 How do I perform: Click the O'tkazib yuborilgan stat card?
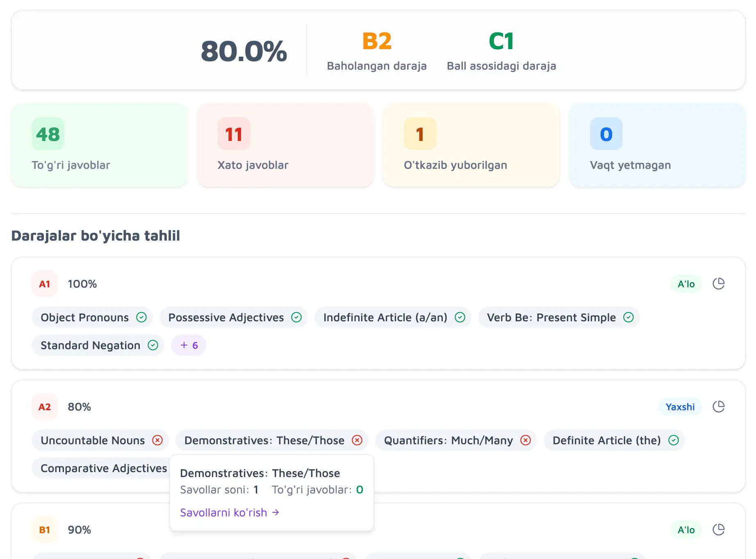471,145
